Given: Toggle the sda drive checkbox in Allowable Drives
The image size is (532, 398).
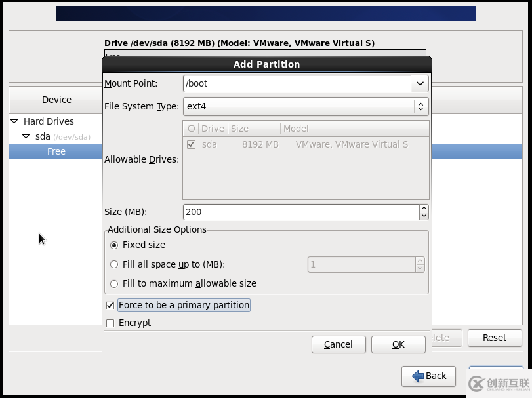Looking at the screenshot, I should (x=192, y=145).
